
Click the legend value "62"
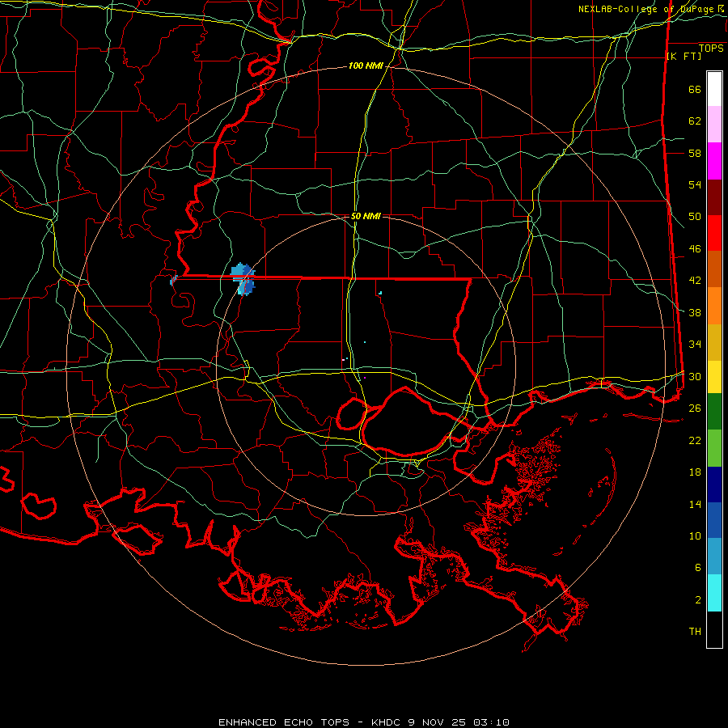tap(695, 121)
